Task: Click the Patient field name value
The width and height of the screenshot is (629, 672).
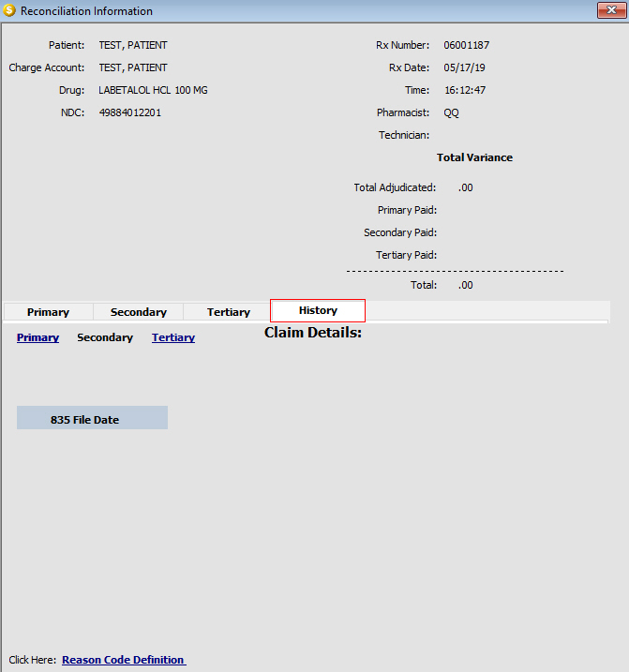Action: pos(133,45)
